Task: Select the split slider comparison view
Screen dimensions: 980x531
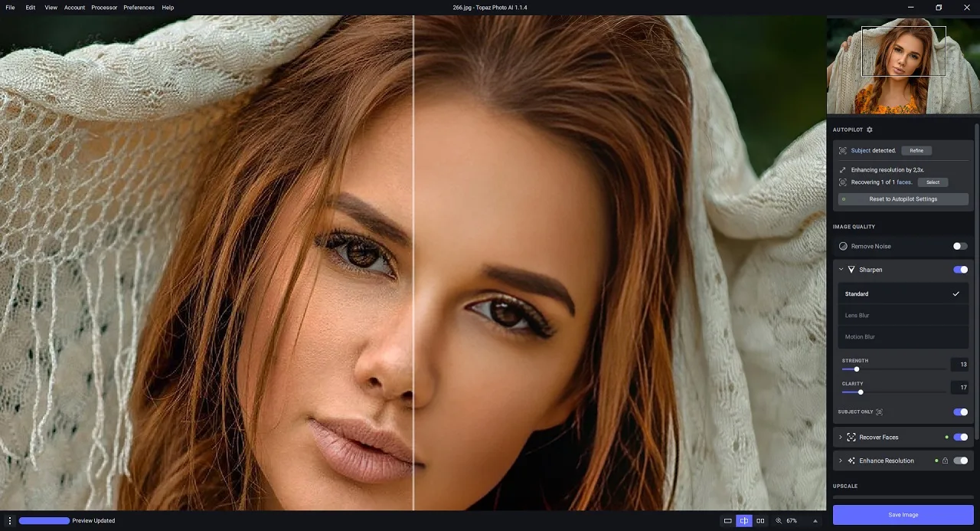Action: [744, 521]
